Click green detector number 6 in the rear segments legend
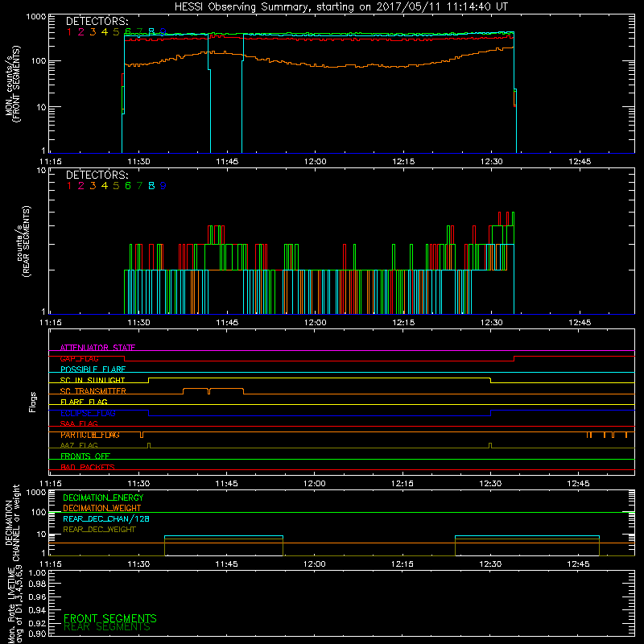Viewport: 644px width, 644px height. click(x=128, y=186)
